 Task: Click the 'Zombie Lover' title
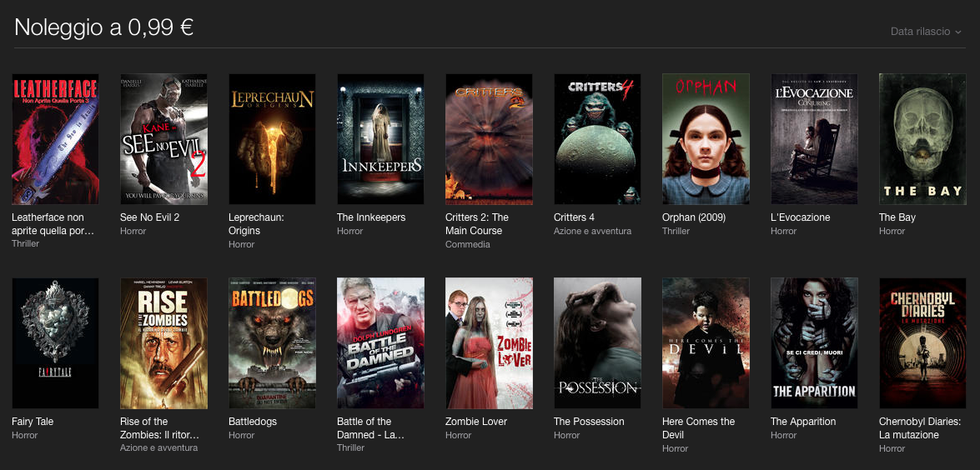pyautogui.click(x=476, y=422)
